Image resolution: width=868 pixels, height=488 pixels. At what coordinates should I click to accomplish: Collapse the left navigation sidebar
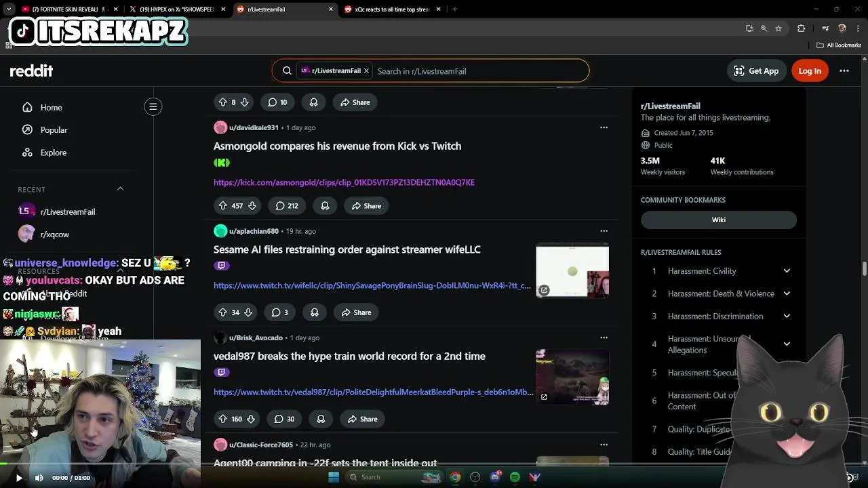pyautogui.click(x=153, y=106)
